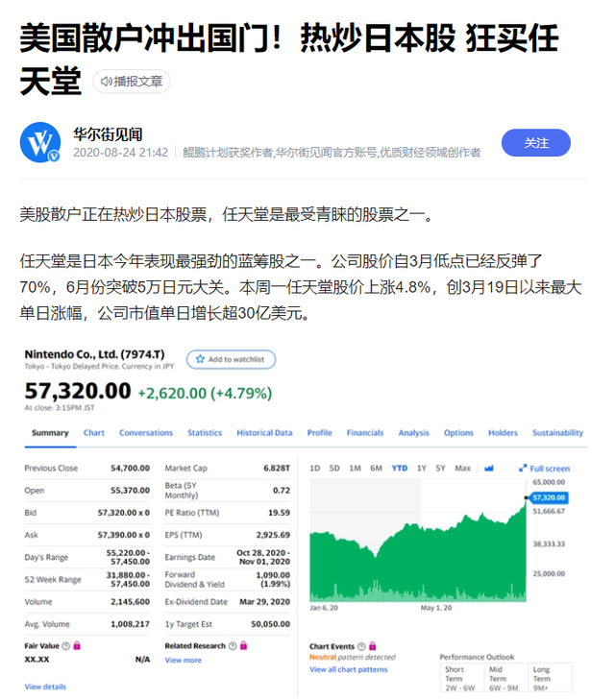Image resolution: width=615 pixels, height=700 pixels.
Task: Follow the author with 关注 button
Action: [x=536, y=143]
